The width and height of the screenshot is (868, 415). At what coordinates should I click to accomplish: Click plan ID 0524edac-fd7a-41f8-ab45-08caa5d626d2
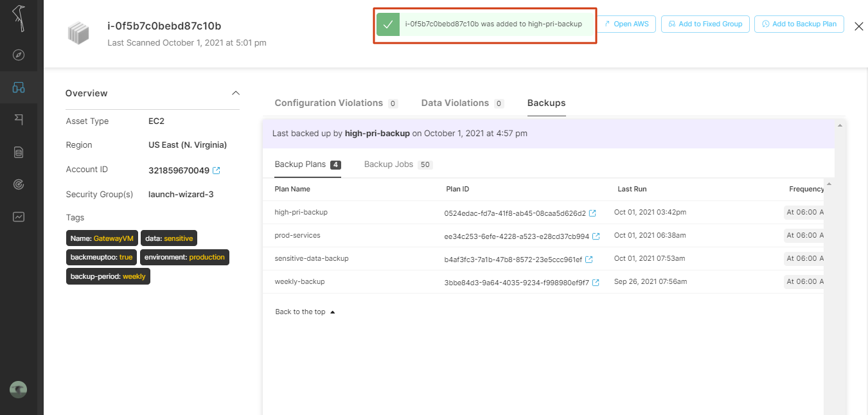coord(515,213)
